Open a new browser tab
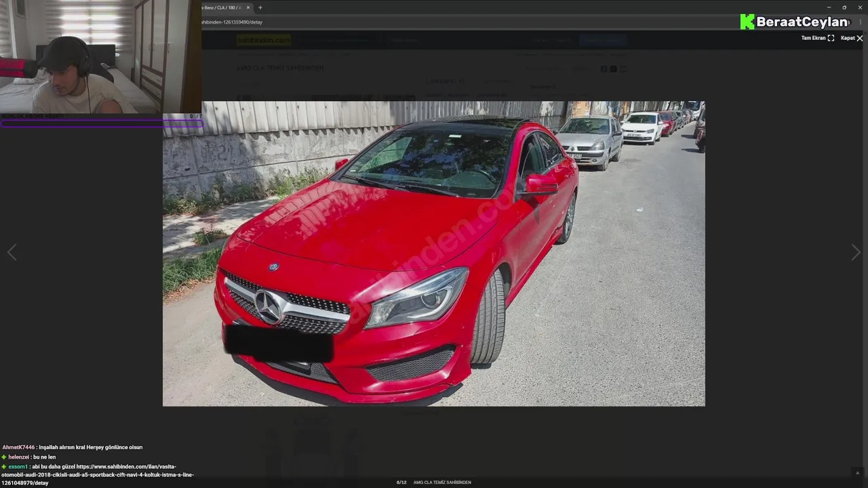This screenshot has width=868, height=488. (x=260, y=7)
